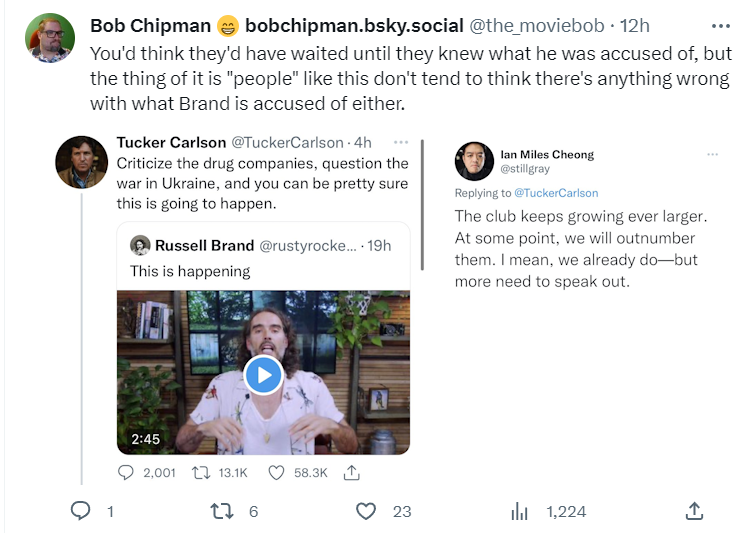Open more options for Bob Chipman's post
Screen dimensions: 750x533
point(720,24)
